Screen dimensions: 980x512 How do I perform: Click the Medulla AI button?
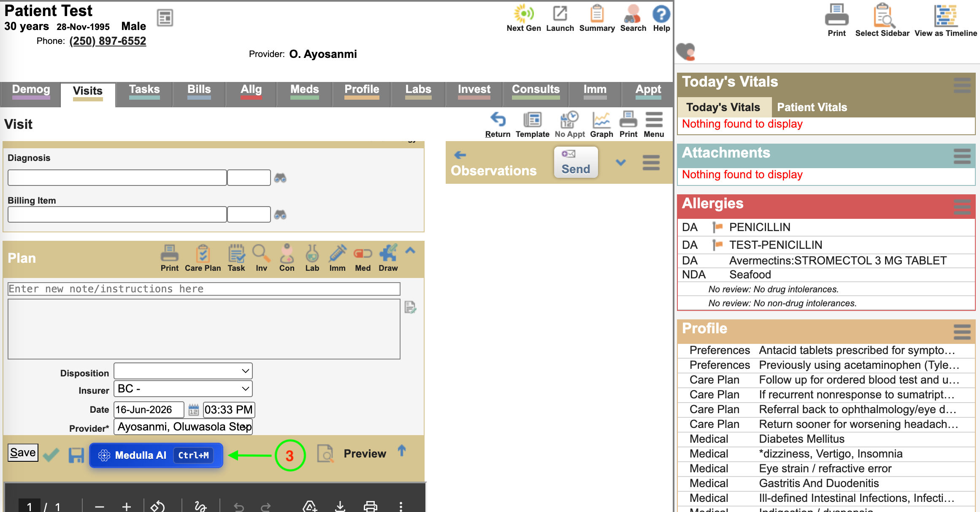coord(156,455)
